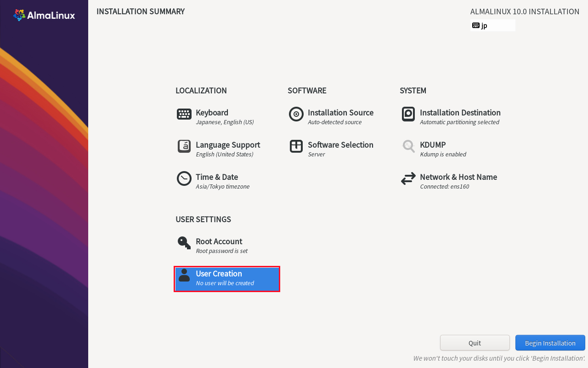588x368 pixels.
Task: Select the Software Selection Server entry
Action: coord(317,155)
